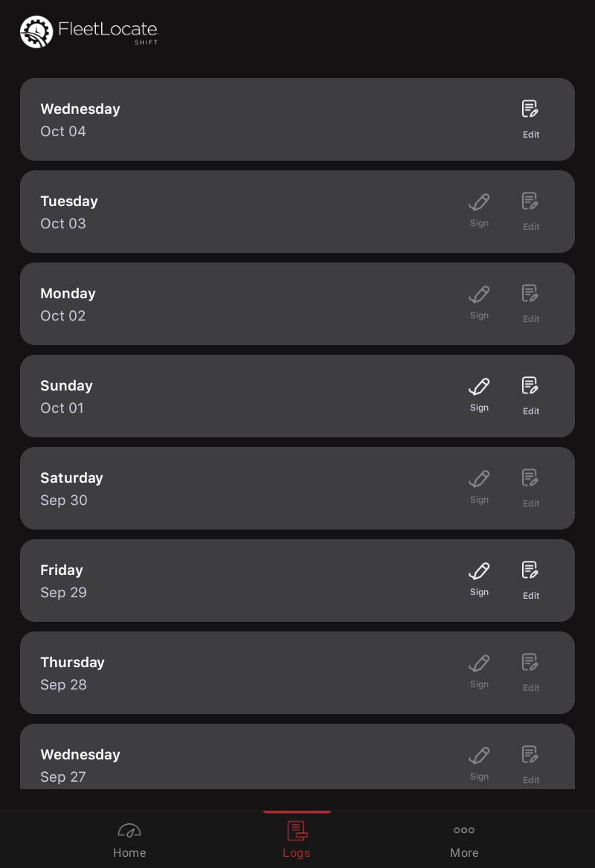
Task: Sign the Tuesday Oct 03 log
Action: (479, 211)
